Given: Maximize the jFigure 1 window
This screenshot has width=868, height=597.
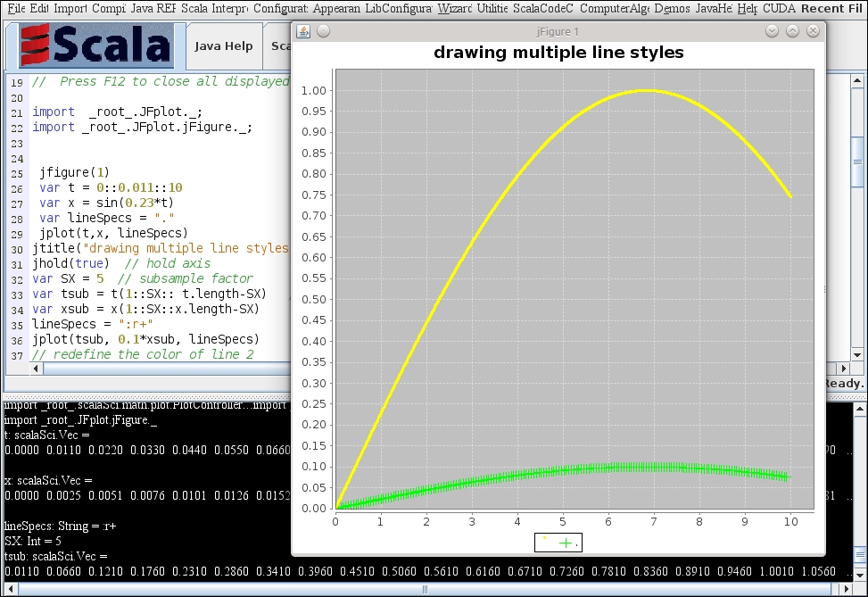Looking at the screenshot, I should click(792, 31).
